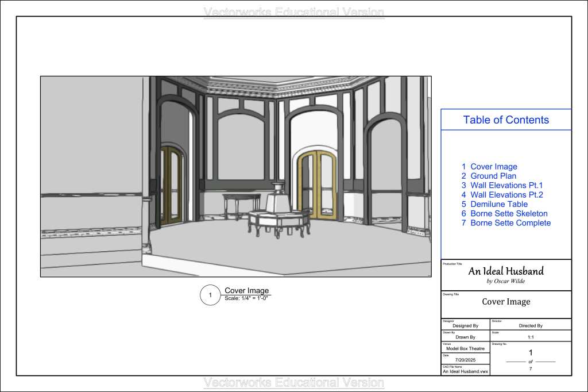Select Wall Elevations Pt.1 in contents
The image size is (588, 392).
tap(506, 185)
